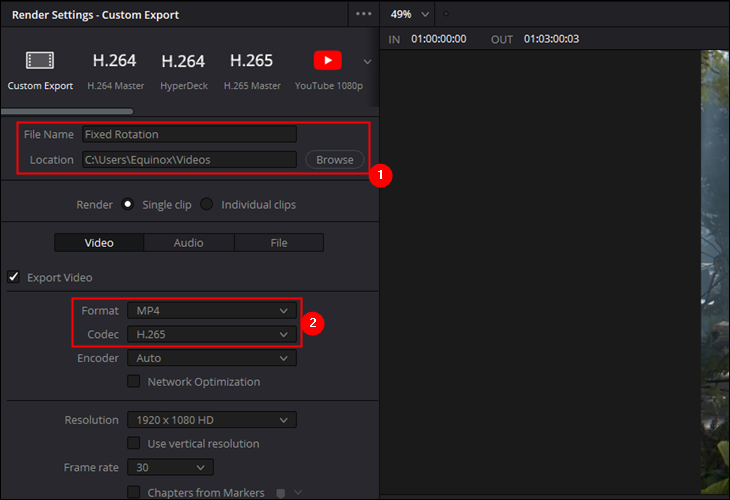Switch to the Audio tab
730x500 pixels.
click(x=188, y=243)
